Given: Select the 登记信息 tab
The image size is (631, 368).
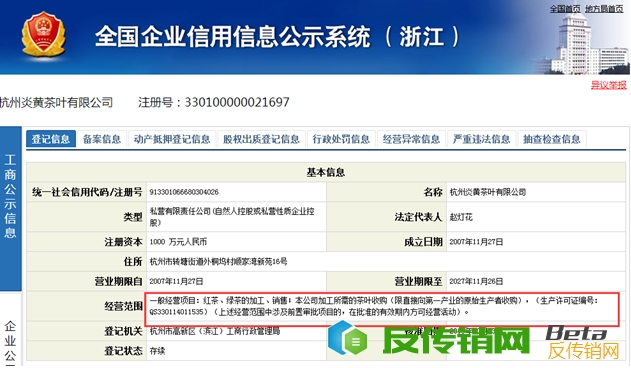Looking at the screenshot, I should click(x=51, y=139).
